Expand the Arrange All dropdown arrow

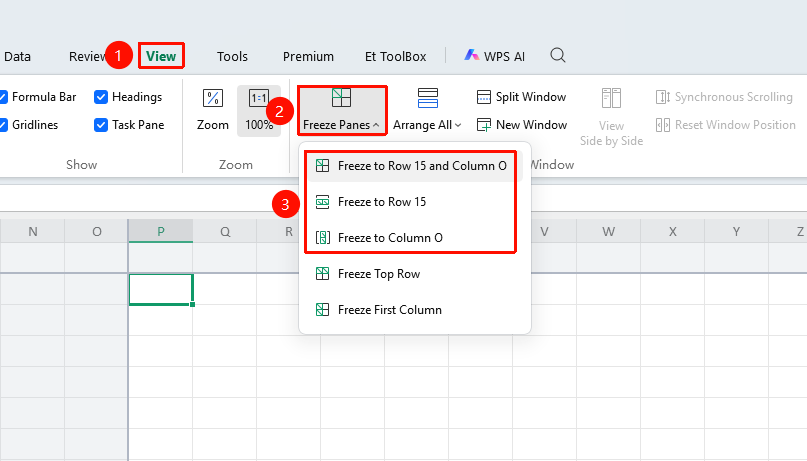click(458, 125)
